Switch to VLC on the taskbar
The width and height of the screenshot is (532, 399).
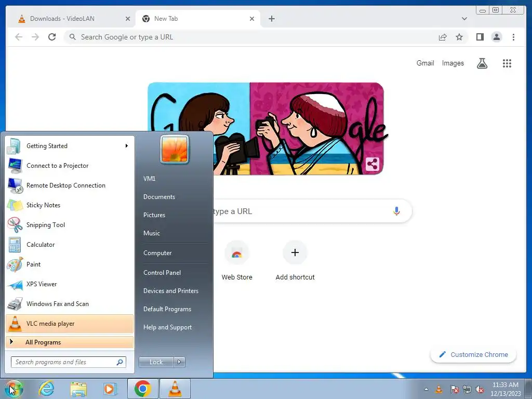(x=175, y=389)
